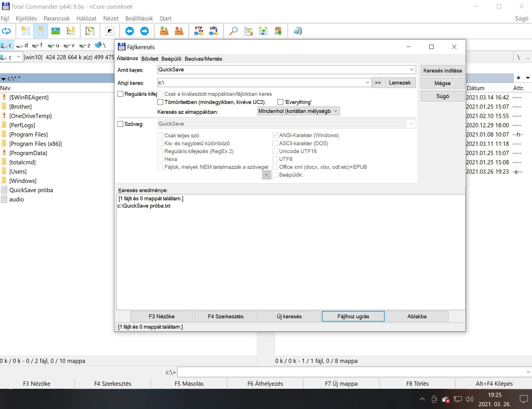This screenshot has height=409, width=532.
Task: Switch to drive z button
Action: [85, 45]
